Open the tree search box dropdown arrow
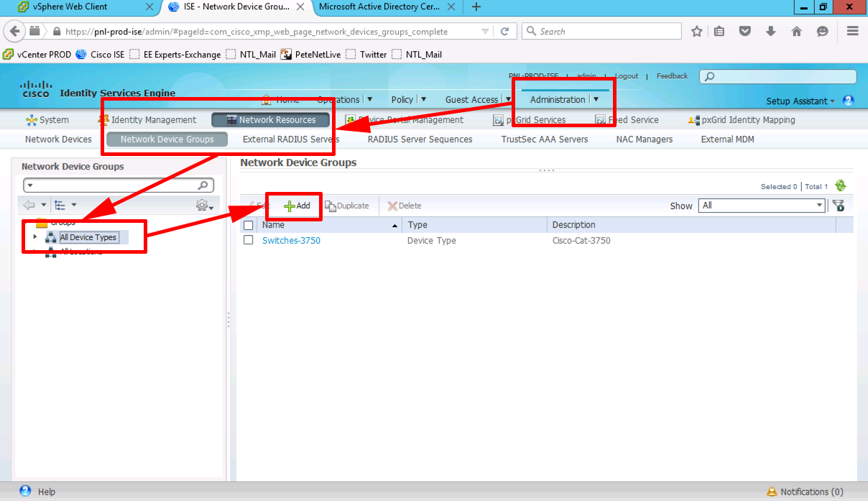The image size is (868, 501). point(30,185)
